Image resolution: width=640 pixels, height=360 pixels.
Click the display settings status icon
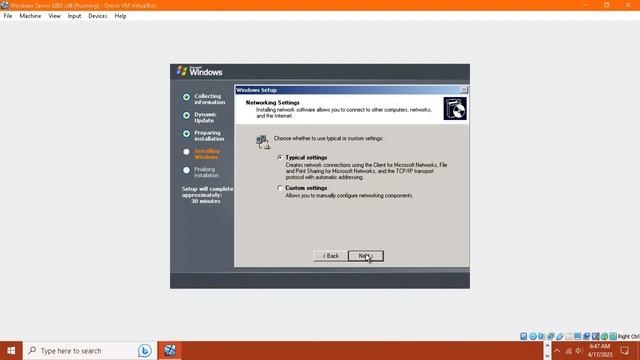coord(577,336)
